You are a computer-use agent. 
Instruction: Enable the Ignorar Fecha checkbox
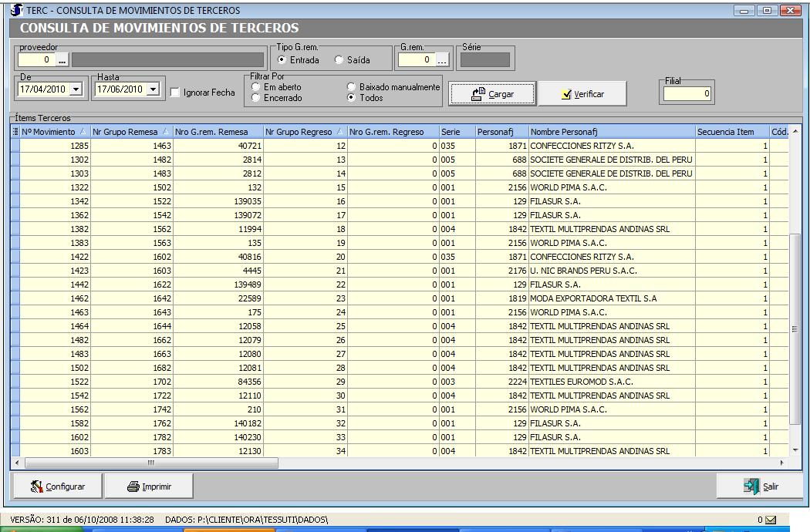(x=175, y=93)
